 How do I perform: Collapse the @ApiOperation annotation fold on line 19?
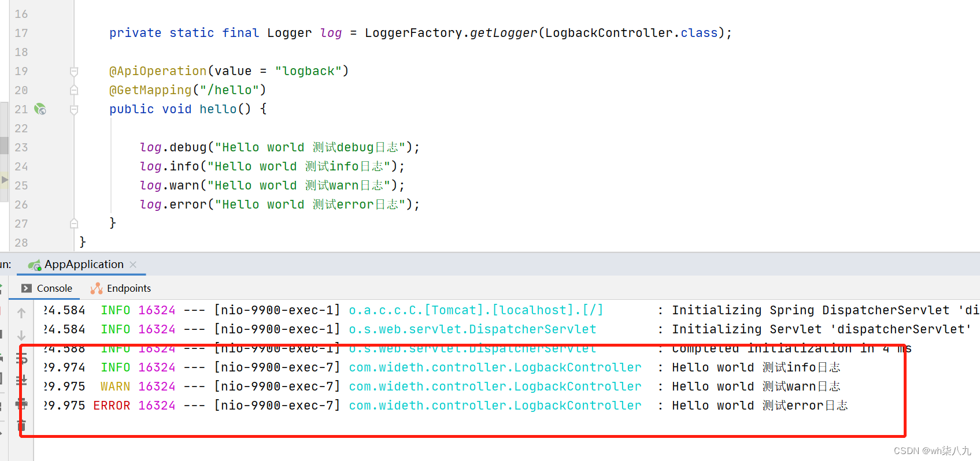pos(74,71)
